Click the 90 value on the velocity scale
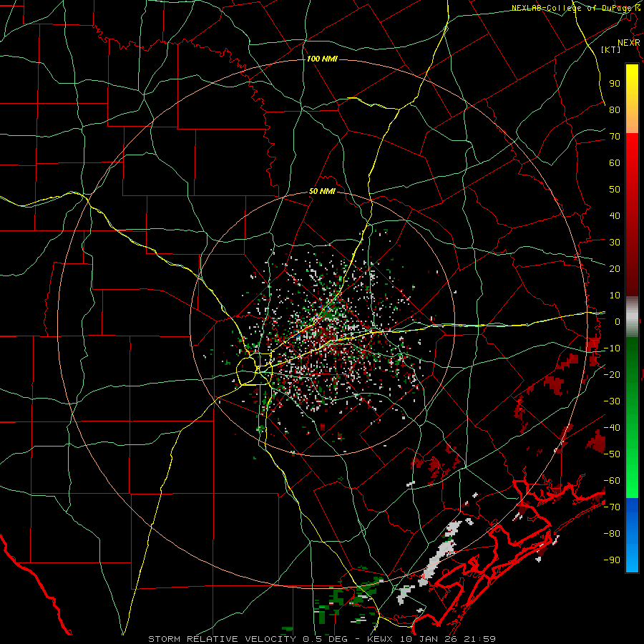Screen dimensions: 644x644 (615, 84)
